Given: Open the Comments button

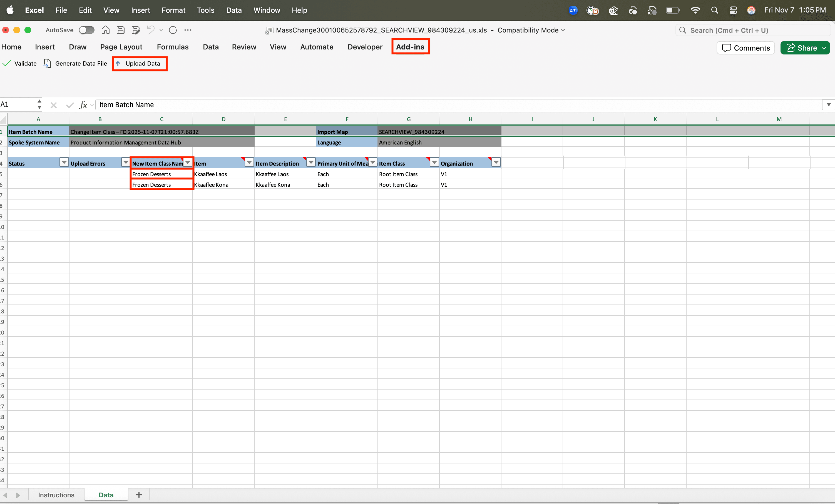Looking at the screenshot, I should coord(745,48).
